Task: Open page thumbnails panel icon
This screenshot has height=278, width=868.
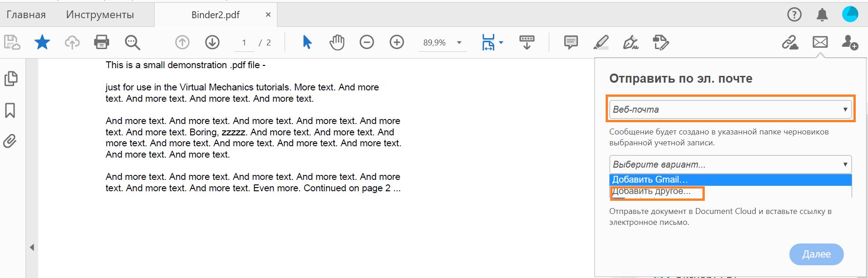Action: 11,79
